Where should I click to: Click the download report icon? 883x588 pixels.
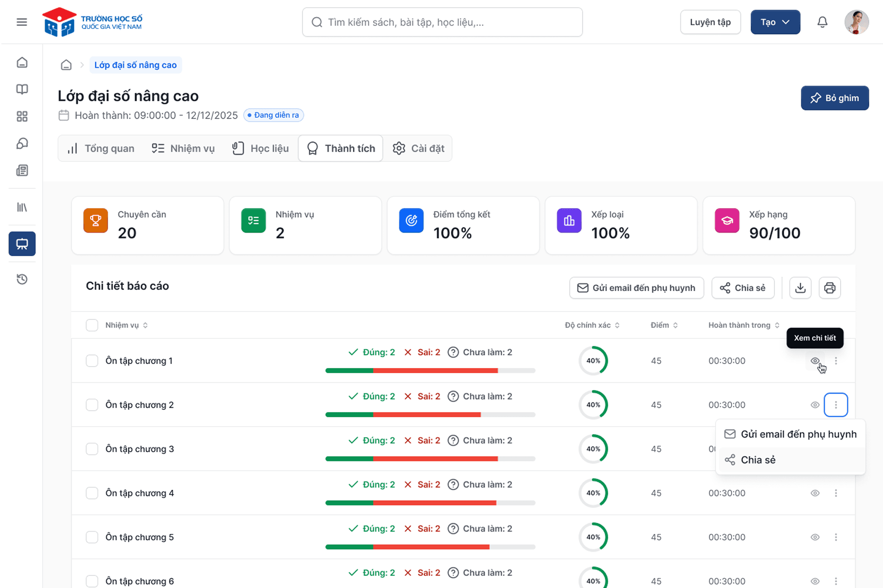(800, 288)
